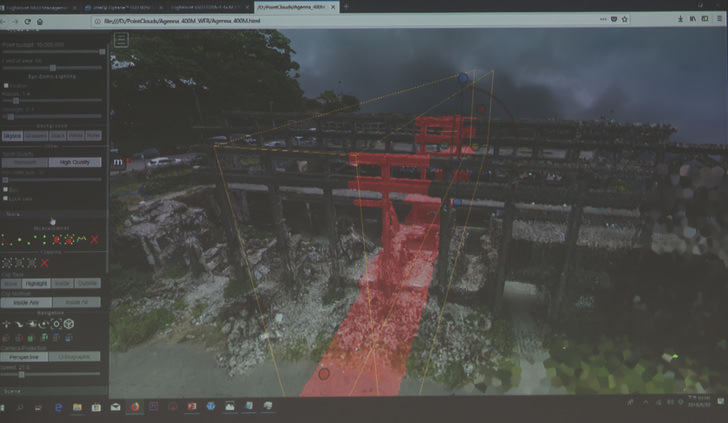Select the polygon clip tool
728x423 pixels.
(19, 263)
